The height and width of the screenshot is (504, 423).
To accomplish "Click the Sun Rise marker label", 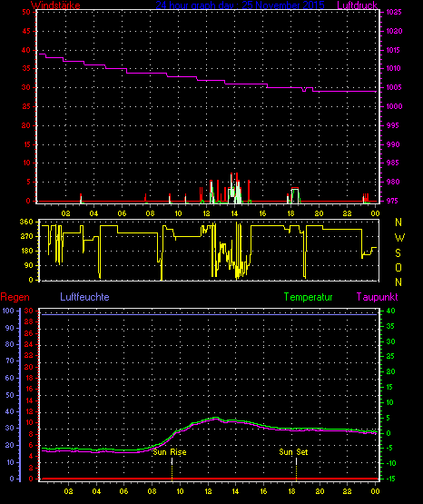I will click(x=170, y=452).
